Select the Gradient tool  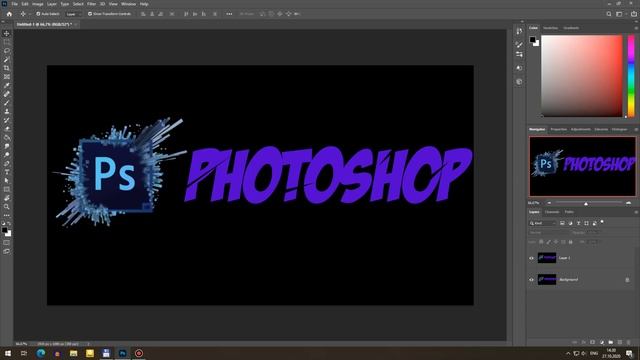coord(7,138)
